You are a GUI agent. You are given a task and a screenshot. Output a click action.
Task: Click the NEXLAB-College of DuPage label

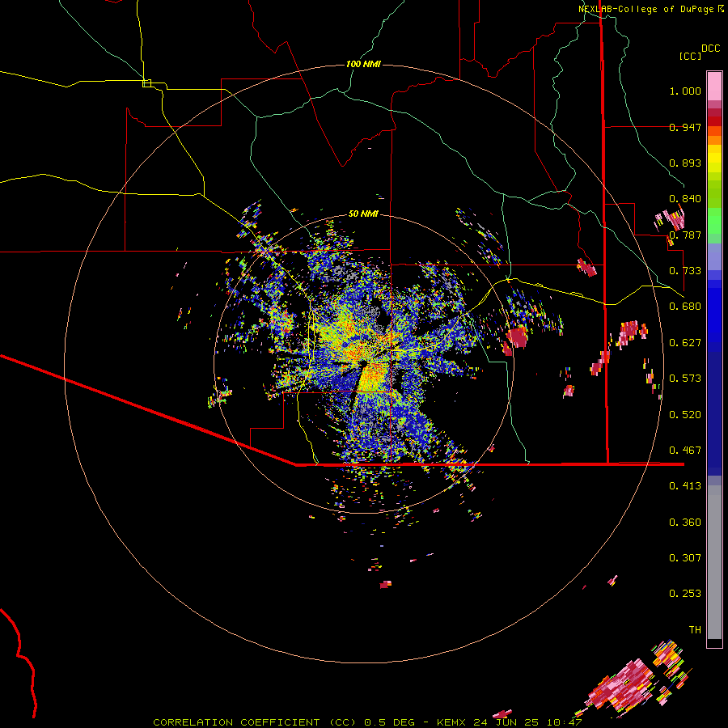[650, 9]
